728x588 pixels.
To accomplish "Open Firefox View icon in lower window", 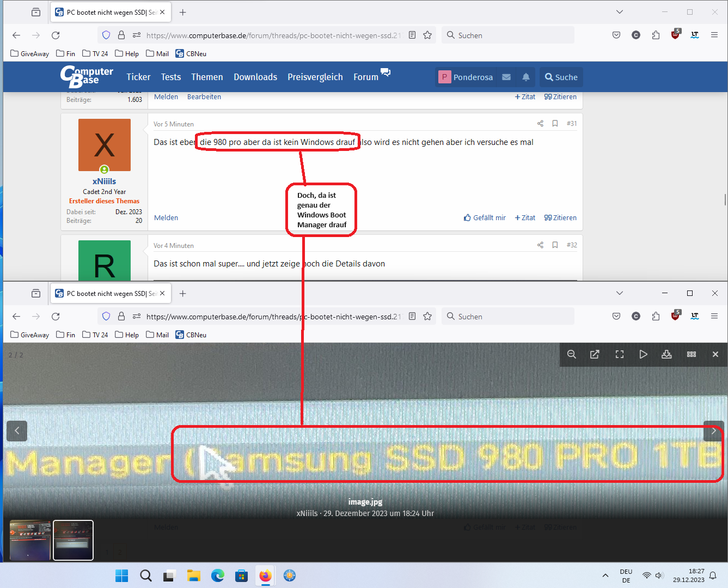I will point(36,294).
